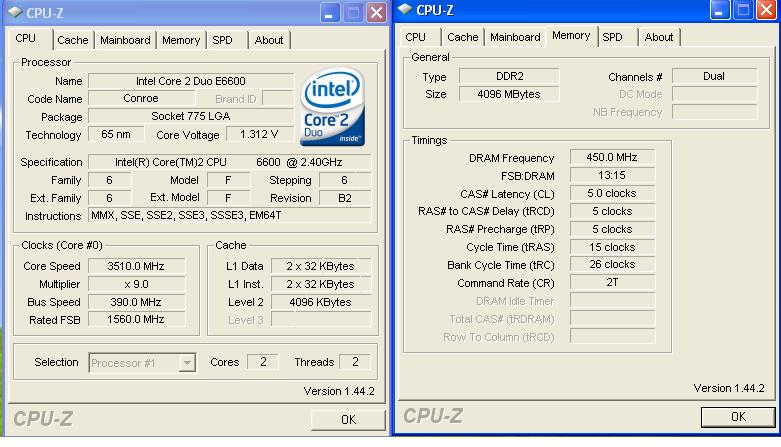This screenshot has height=447, width=781.
Task: Show About tab in left CPU-Z window
Action: pyautogui.click(x=268, y=40)
